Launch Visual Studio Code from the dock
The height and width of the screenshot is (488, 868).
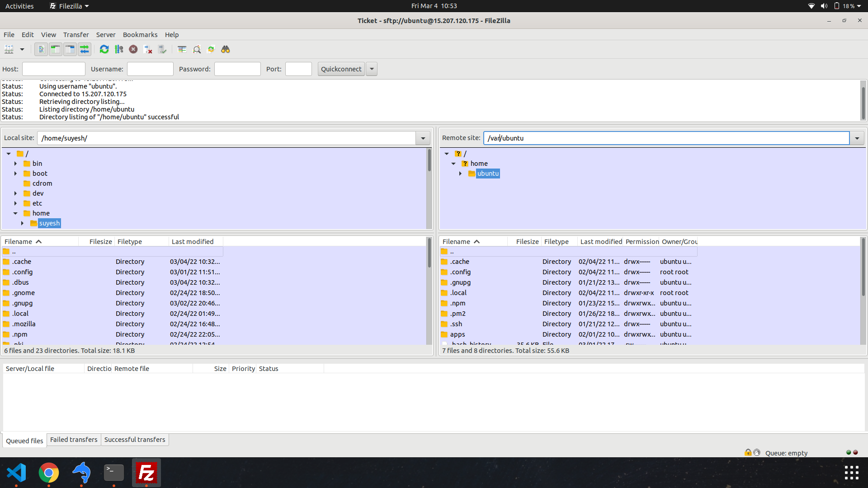(x=16, y=473)
